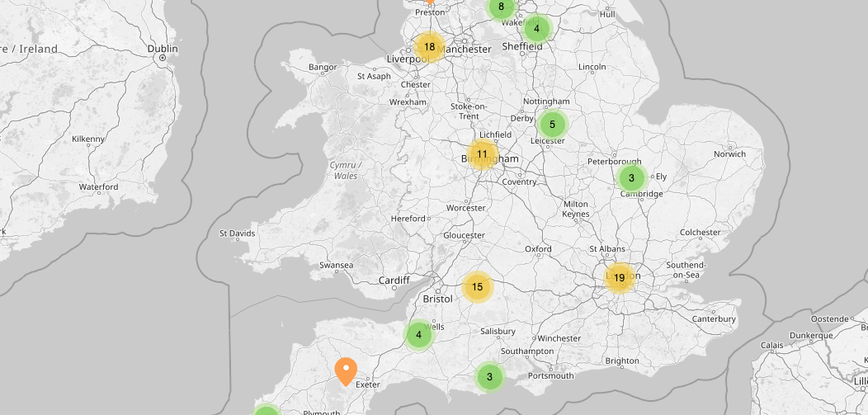Expand the green cluster of 4 near Wells
This screenshot has height=415, width=868.
(419, 335)
